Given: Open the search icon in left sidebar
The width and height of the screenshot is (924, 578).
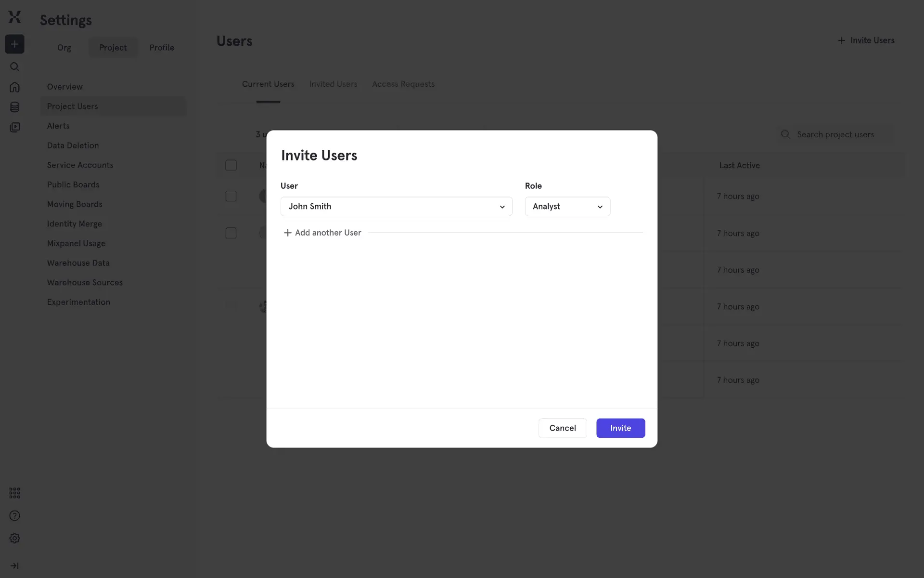Looking at the screenshot, I should pos(14,67).
